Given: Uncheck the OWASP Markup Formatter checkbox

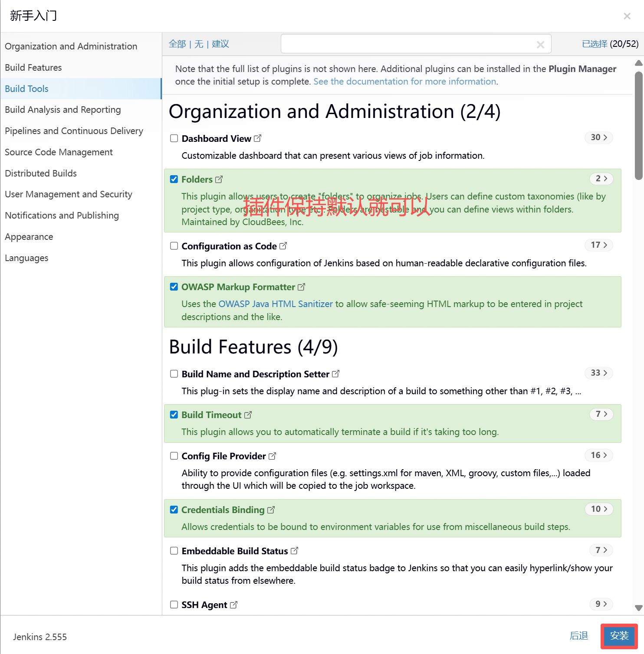Looking at the screenshot, I should pyautogui.click(x=174, y=287).
